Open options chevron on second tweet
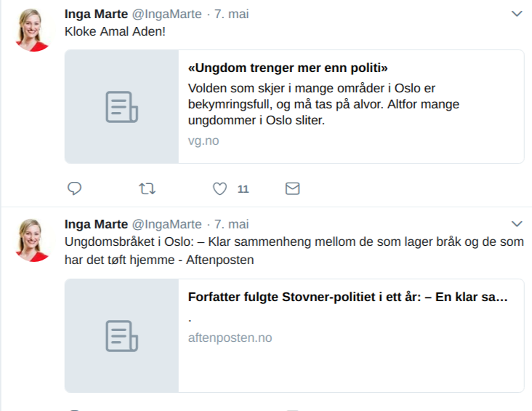 click(517, 223)
